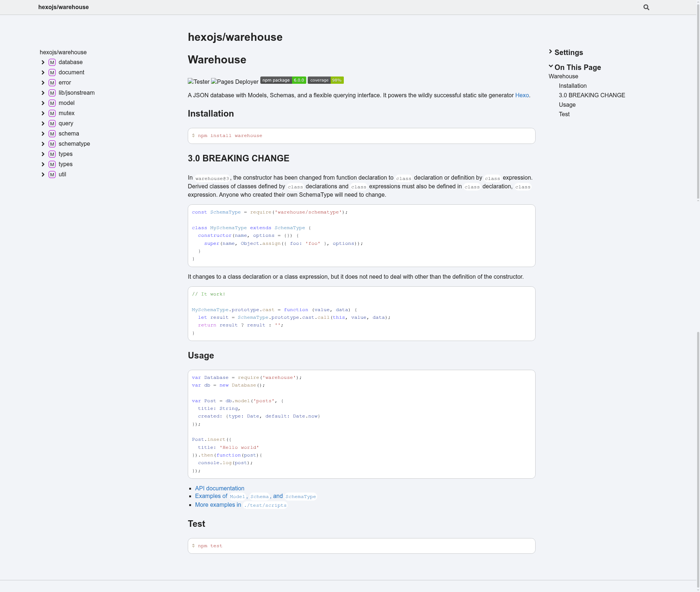700x592 pixels.
Task: Jump to 3.0 BREAKING CHANGE outline entry
Action: click(x=592, y=95)
